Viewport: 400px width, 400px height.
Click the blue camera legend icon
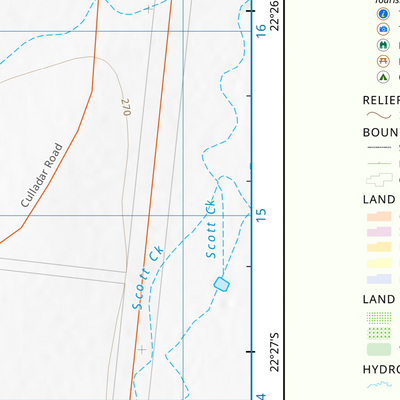383,29
